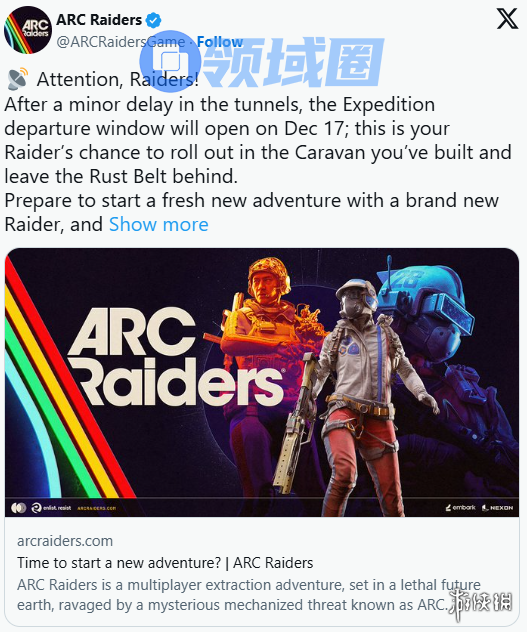
Task: Click the X logo in the corner
Action: 507,19
